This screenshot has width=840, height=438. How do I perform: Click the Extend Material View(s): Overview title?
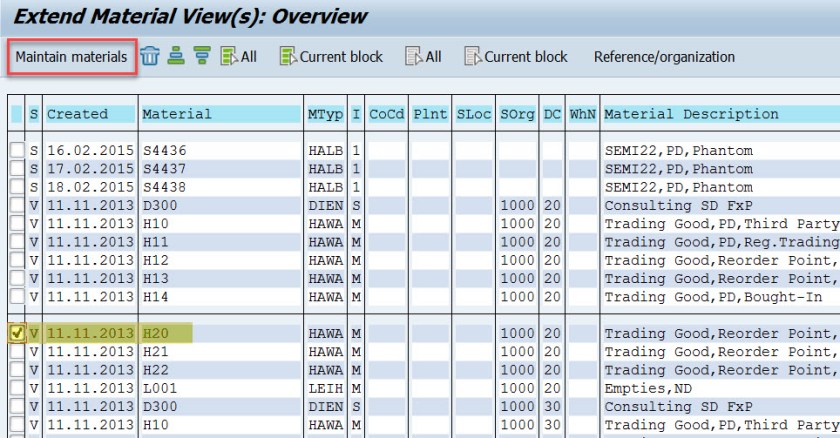(191, 17)
